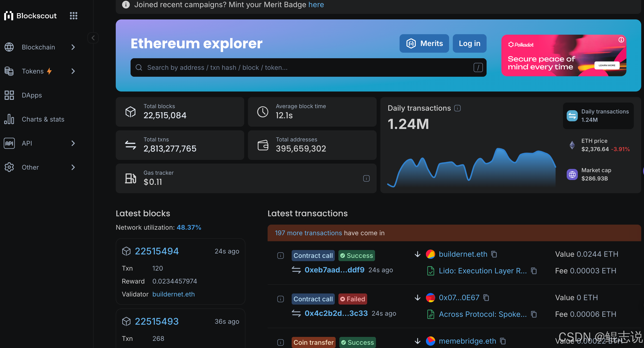Open the Merits button

click(424, 43)
